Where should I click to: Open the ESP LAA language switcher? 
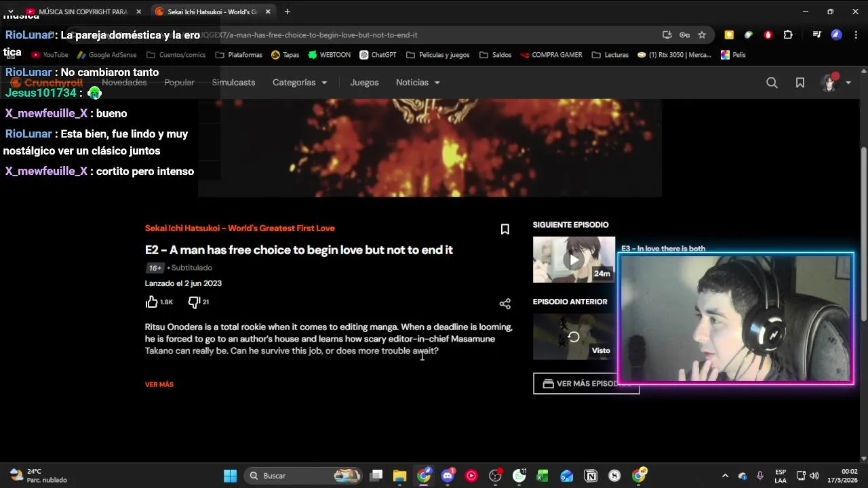(781, 476)
